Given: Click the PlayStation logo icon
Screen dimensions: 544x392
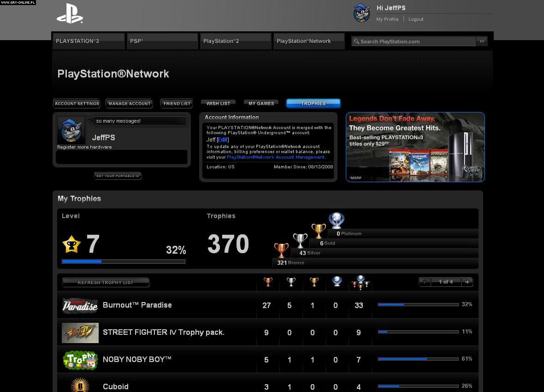Looking at the screenshot, I should pyautogui.click(x=70, y=13).
